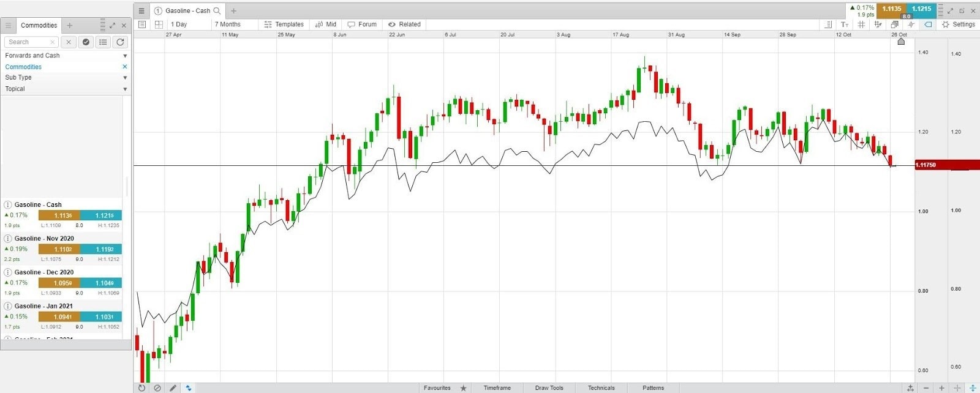Buy Gasoline - Jan 2021 at 1.1031
This screenshot has height=393, width=980.
click(101, 316)
